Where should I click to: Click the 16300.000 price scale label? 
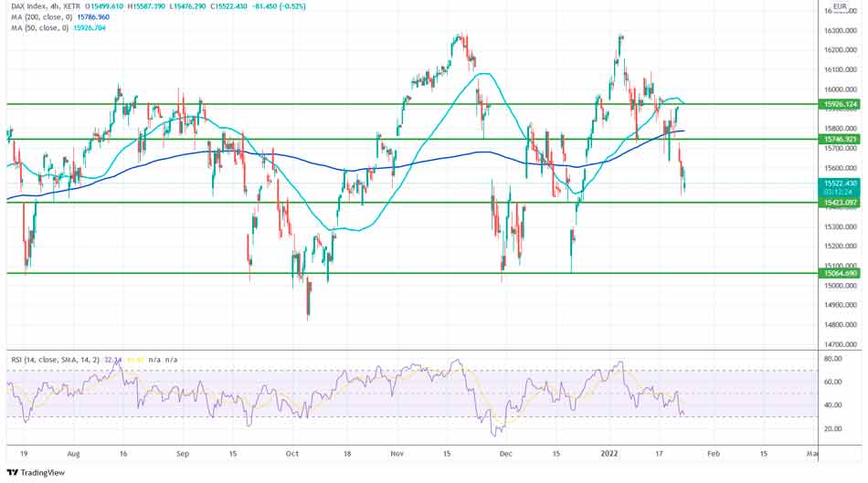(841, 30)
